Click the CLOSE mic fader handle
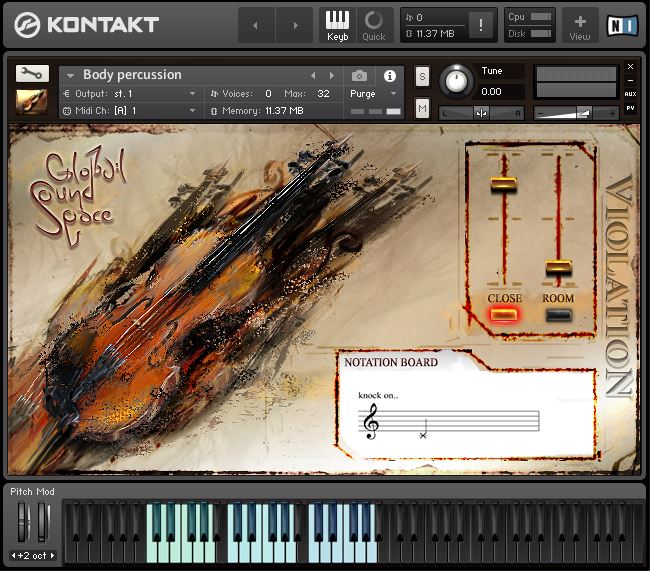The height and width of the screenshot is (571, 650). tap(504, 185)
